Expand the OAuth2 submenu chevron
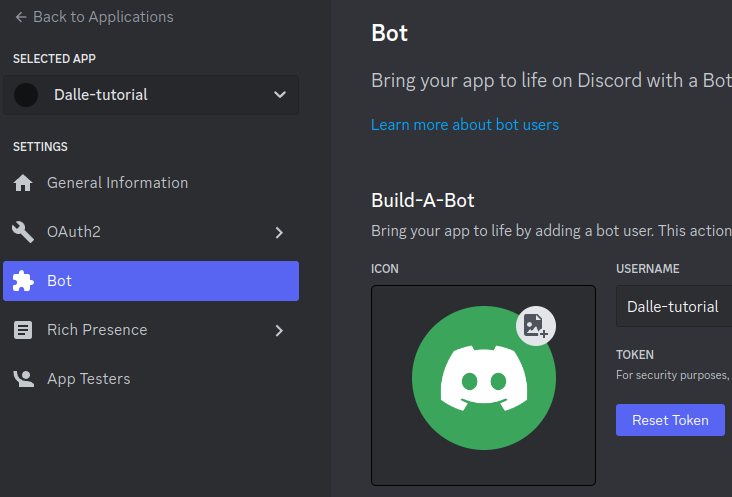 pyautogui.click(x=279, y=232)
